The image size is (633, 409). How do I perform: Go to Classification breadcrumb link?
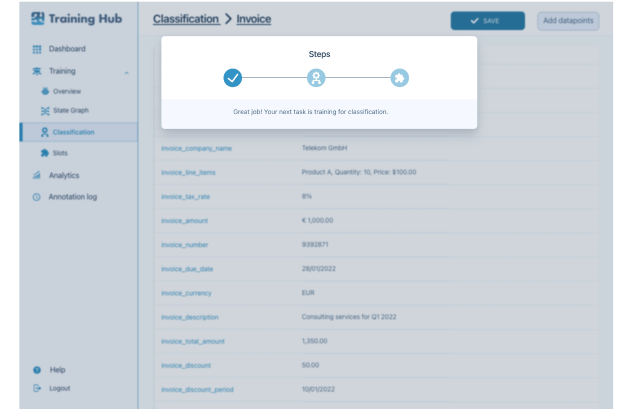click(186, 19)
